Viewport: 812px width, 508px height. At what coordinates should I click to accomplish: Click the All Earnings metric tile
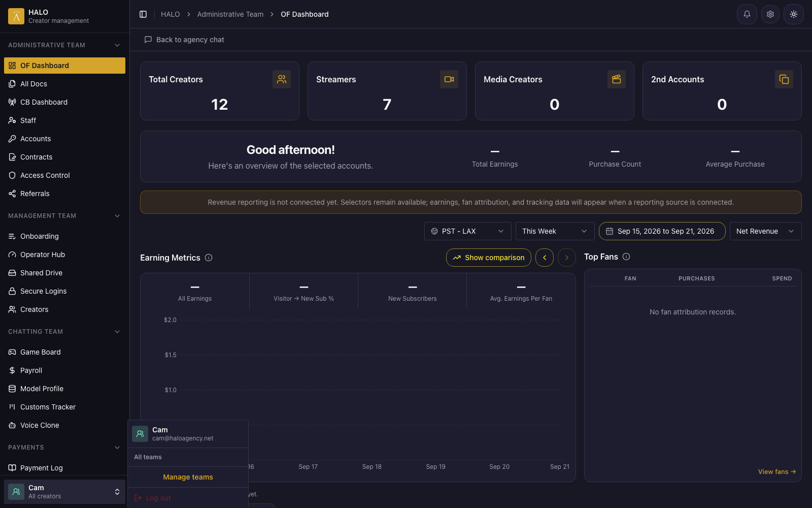195,292
